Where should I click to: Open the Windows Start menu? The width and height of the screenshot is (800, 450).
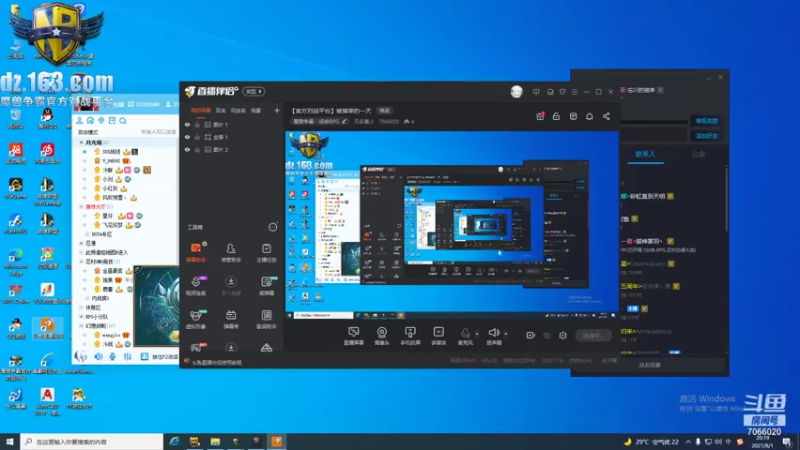[x=10, y=442]
